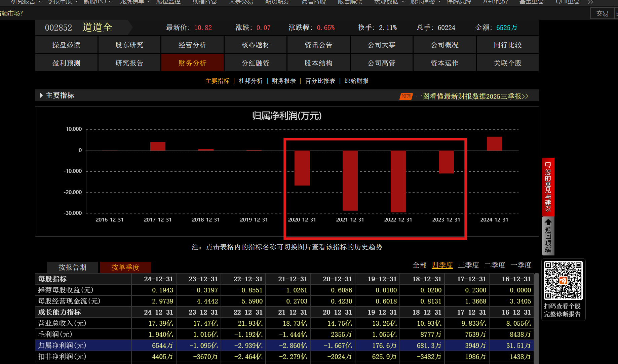Screen dimensions: 618x364
Task: Go to the 核心题材 tab
Action: coord(256,45)
